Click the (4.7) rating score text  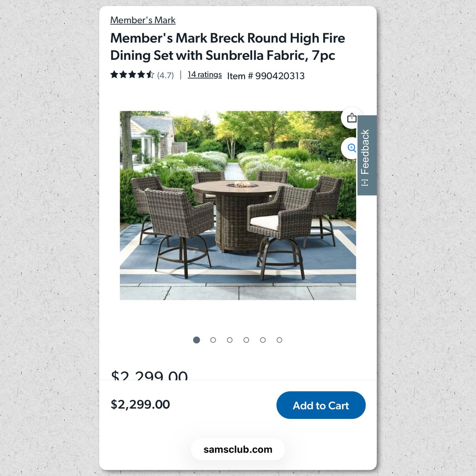(165, 75)
